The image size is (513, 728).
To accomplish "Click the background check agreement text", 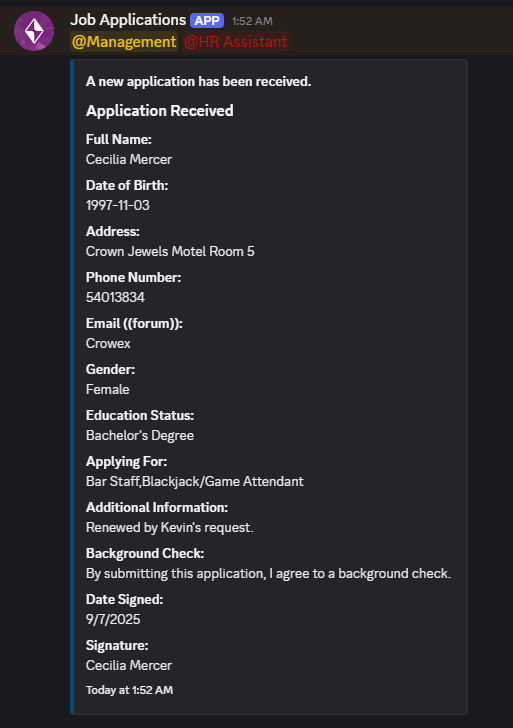I will pos(268,573).
